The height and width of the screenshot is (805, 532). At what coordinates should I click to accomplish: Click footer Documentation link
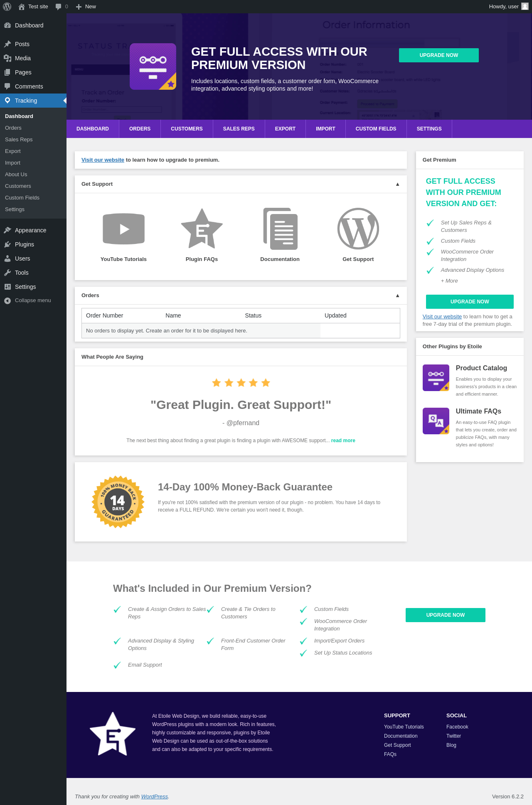401,736
